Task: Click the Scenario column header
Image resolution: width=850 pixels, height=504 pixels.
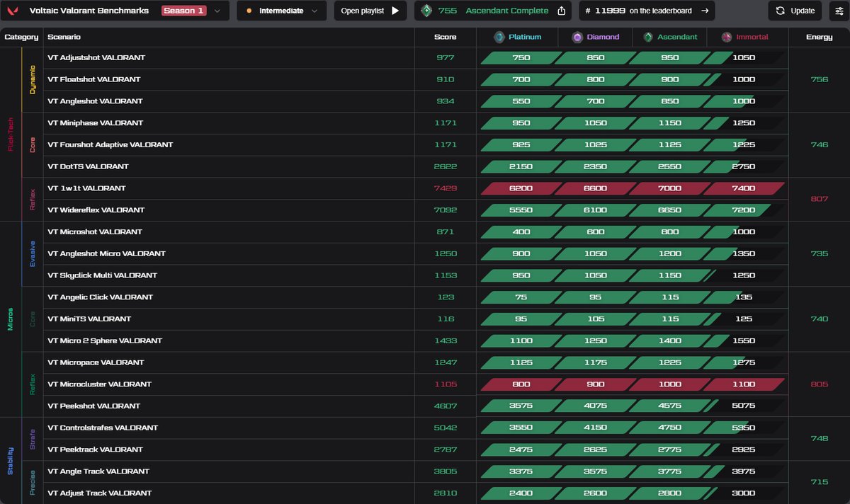Action: pos(64,37)
